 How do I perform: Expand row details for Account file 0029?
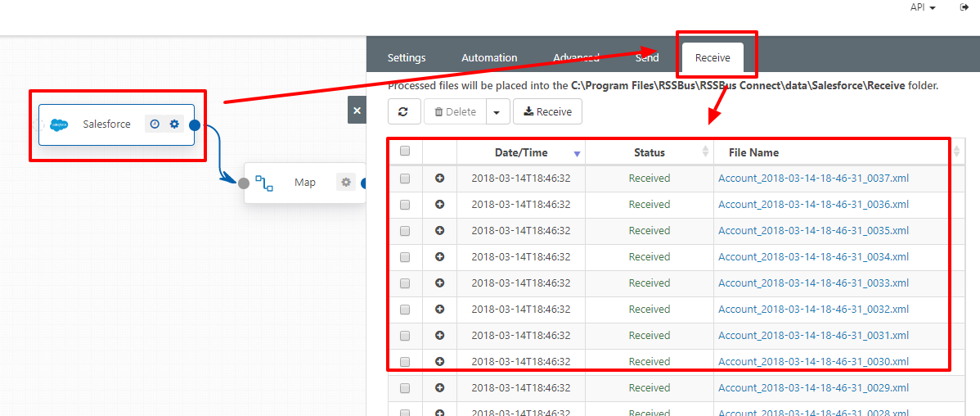pos(439,388)
